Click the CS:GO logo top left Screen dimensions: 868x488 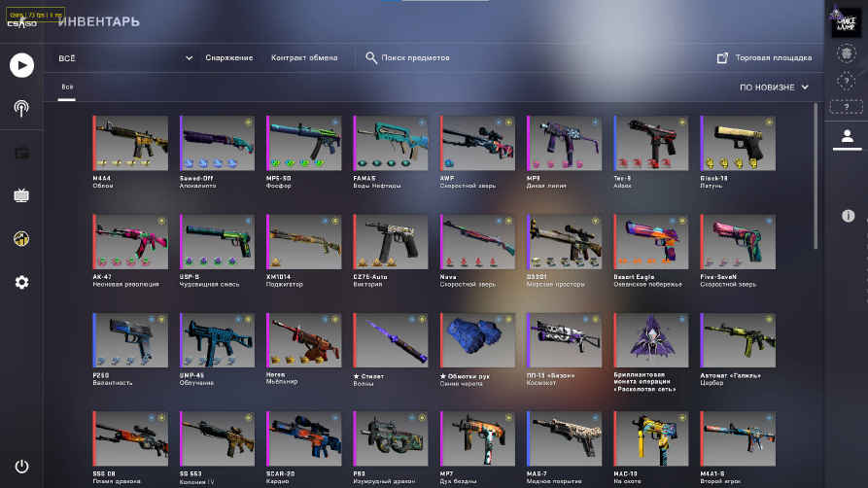[21, 22]
